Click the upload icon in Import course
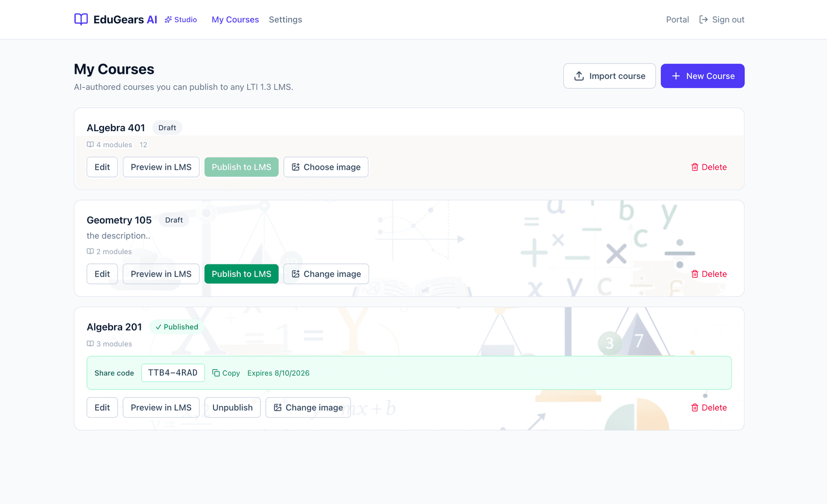This screenshot has width=827, height=504. (x=579, y=76)
